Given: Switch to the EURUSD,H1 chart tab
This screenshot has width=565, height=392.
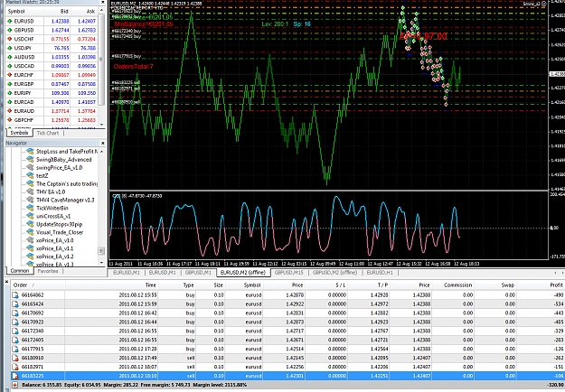Looking at the screenshot, I should pos(380,273).
